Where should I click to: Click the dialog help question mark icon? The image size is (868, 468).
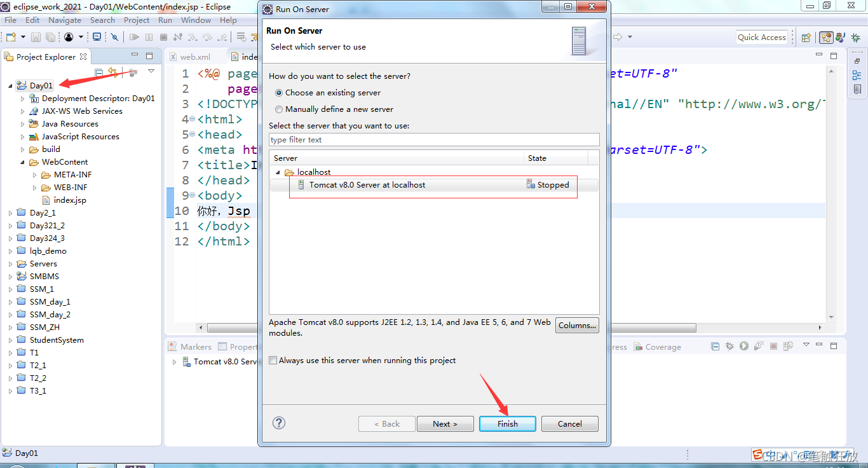[278, 423]
